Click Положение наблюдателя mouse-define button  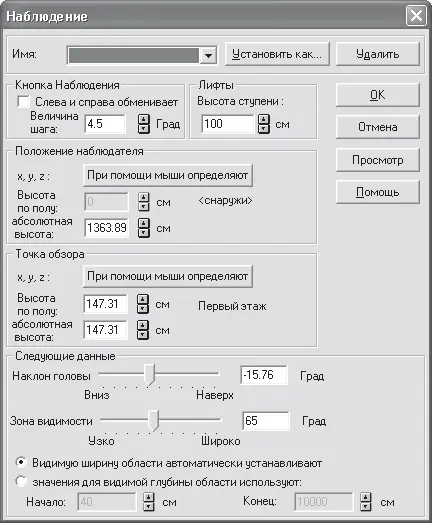[x=168, y=175]
